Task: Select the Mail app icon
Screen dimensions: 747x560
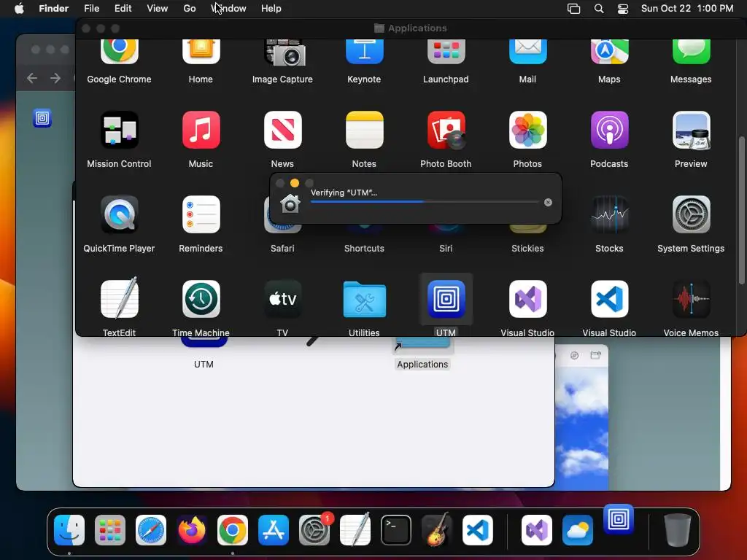Action: pos(527,52)
